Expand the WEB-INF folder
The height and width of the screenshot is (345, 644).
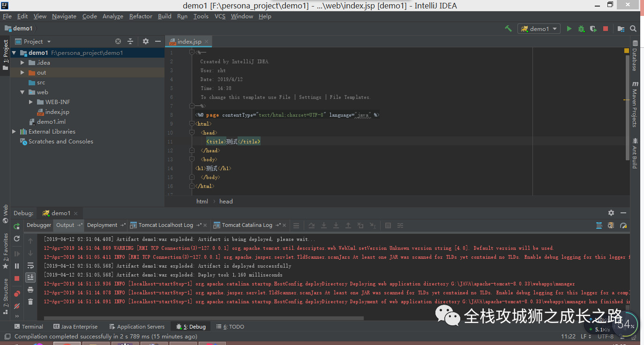pos(31,102)
